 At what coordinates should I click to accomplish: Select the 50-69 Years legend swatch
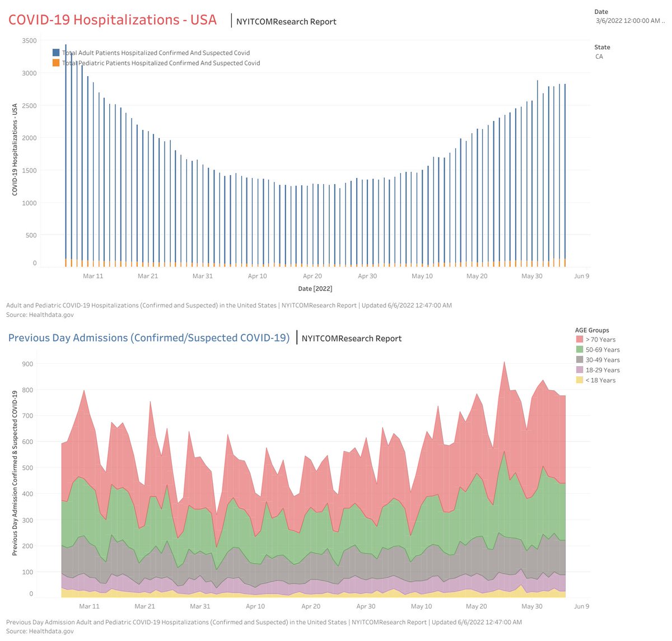[x=579, y=349]
